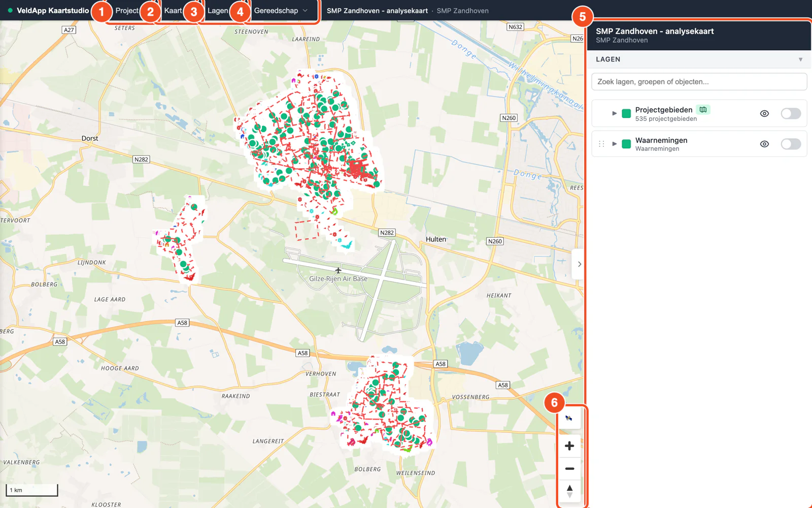The width and height of the screenshot is (812, 508).
Task: Click 'LAGEN' section header text
Action: coord(608,59)
